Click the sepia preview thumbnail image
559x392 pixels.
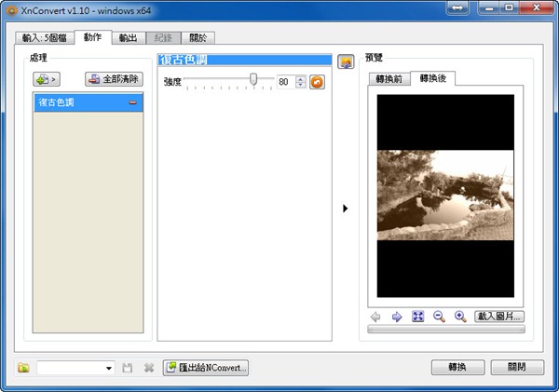(445, 196)
